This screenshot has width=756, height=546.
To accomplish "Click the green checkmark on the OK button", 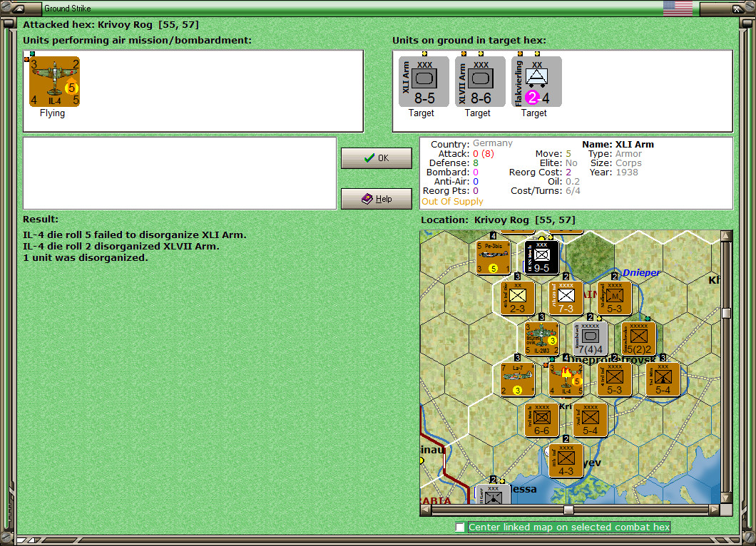I will coord(369,158).
